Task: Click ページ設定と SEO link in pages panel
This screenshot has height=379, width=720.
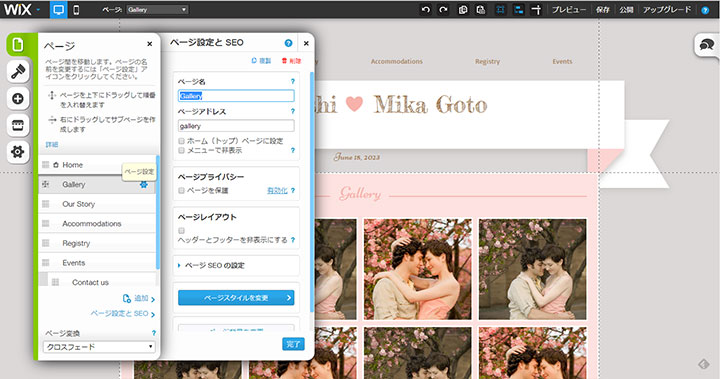Action: coord(123,314)
